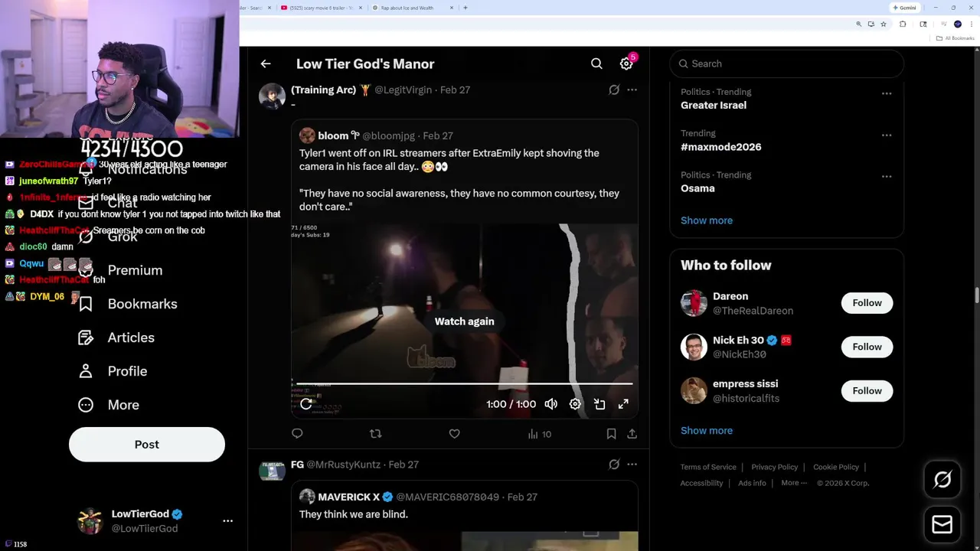Image resolution: width=980 pixels, height=551 pixels.
Task: Share LegitVirgin's post
Action: tap(632, 434)
